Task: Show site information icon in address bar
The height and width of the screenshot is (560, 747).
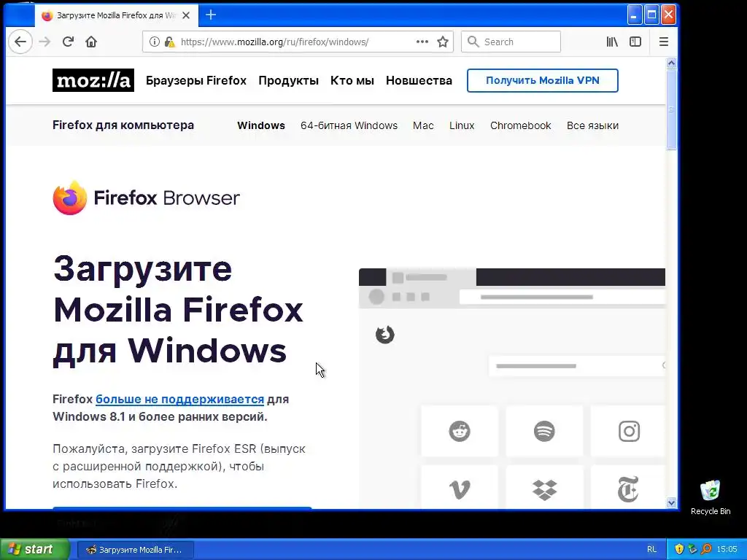Action: pyautogui.click(x=155, y=42)
